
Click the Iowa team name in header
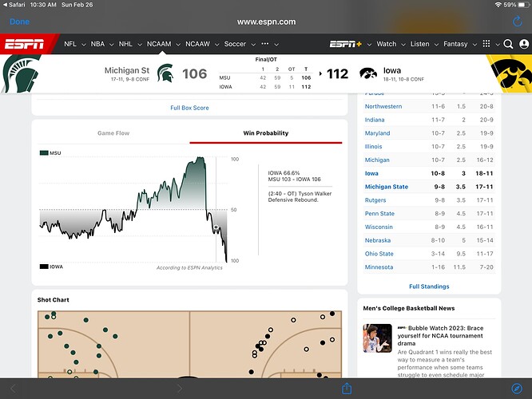click(392, 70)
